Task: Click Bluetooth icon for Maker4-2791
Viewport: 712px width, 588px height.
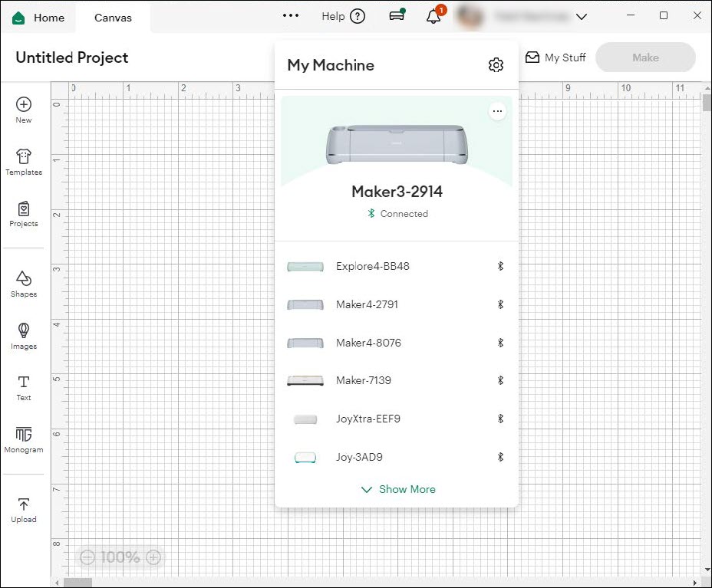Action: click(x=500, y=304)
